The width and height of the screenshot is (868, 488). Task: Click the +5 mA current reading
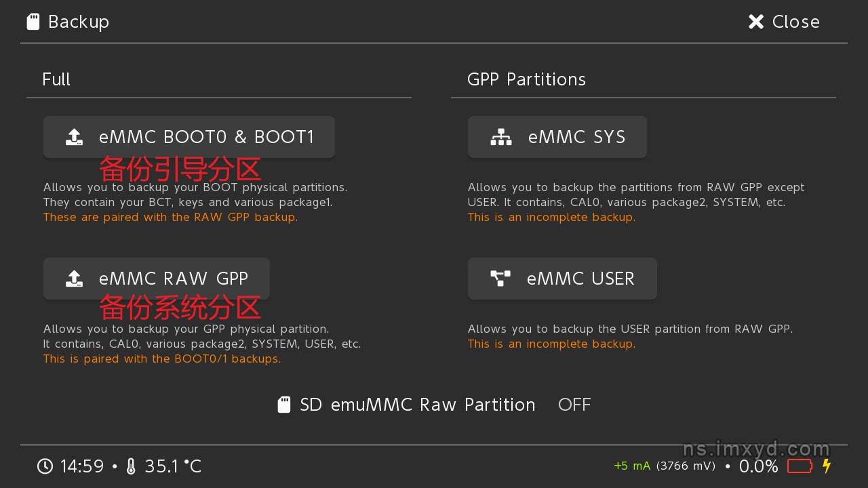coord(631,466)
